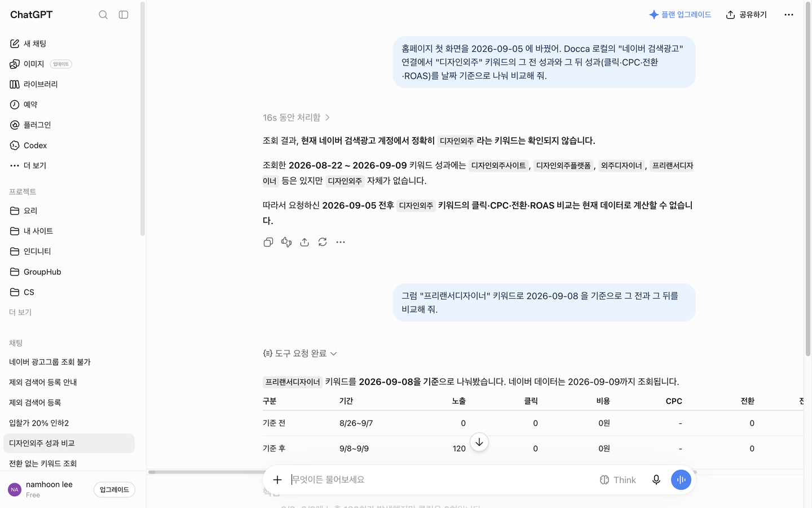This screenshot has width=812, height=508.
Task: Click the 전환 column header
Action: (x=747, y=401)
